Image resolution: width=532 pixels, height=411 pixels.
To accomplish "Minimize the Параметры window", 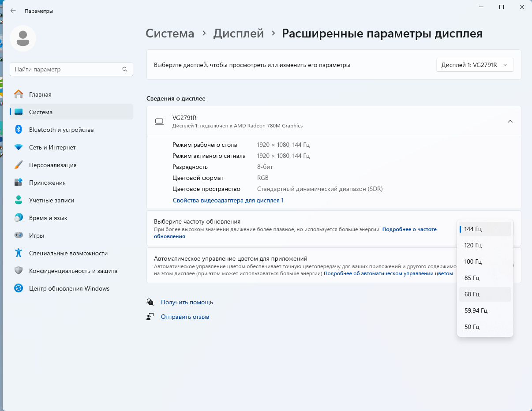I will (x=481, y=7).
